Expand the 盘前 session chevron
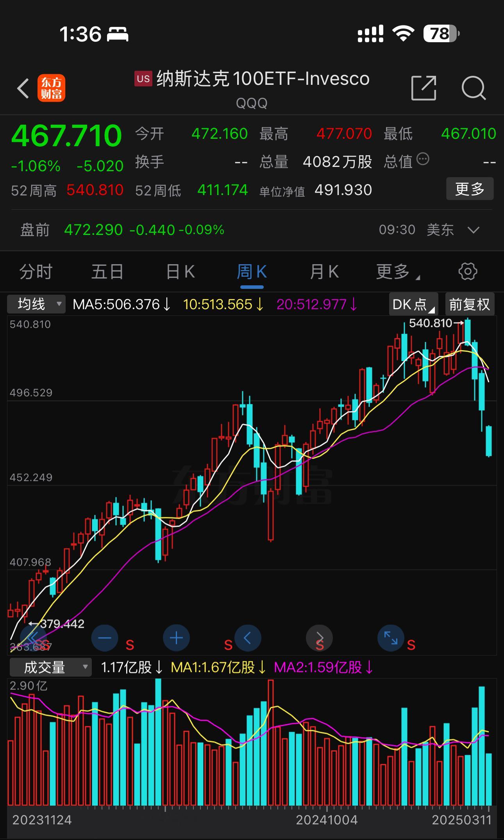The height and width of the screenshot is (840, 504). point(474,230)
